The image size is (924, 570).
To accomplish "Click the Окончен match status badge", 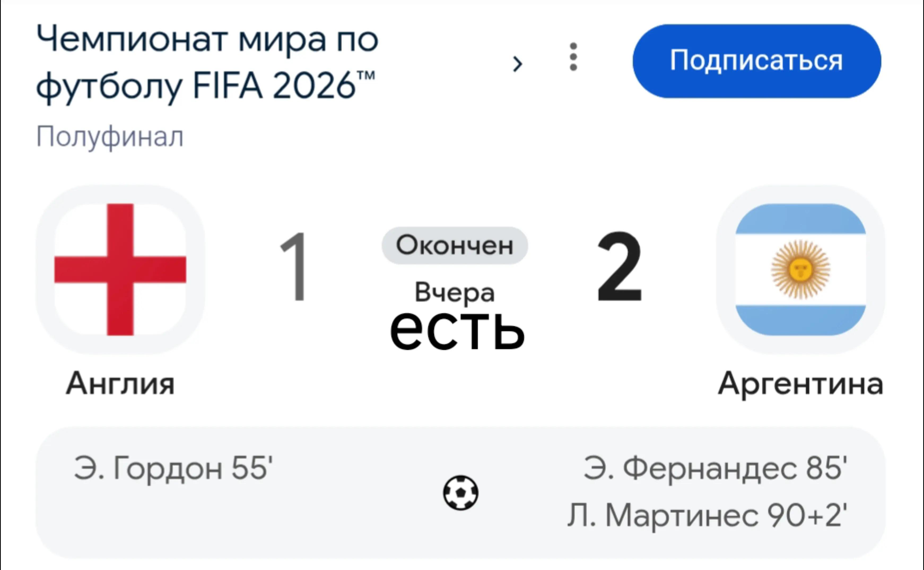I will 455,245.
